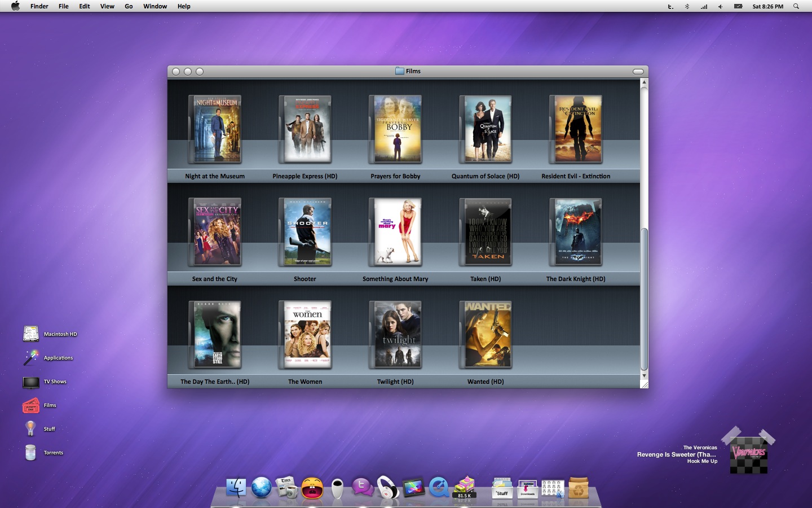
Task: Open the purple Twitter bubble dock icon
Action: [363, 487]
